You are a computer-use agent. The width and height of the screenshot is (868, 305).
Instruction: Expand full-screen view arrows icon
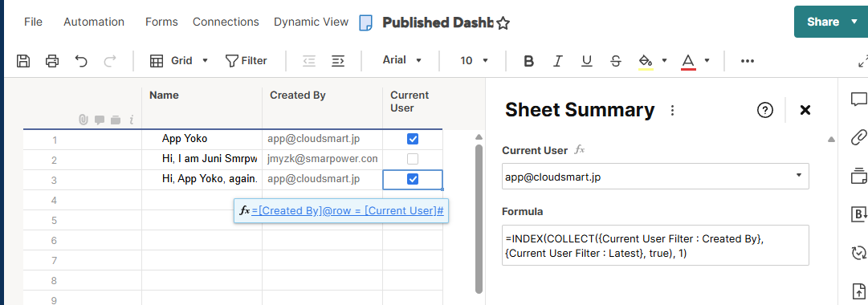862,61
